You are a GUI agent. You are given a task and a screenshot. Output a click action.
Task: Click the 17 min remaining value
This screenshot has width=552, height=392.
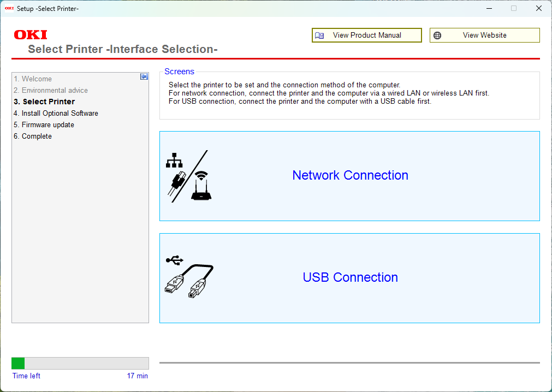tap(137, 376)
